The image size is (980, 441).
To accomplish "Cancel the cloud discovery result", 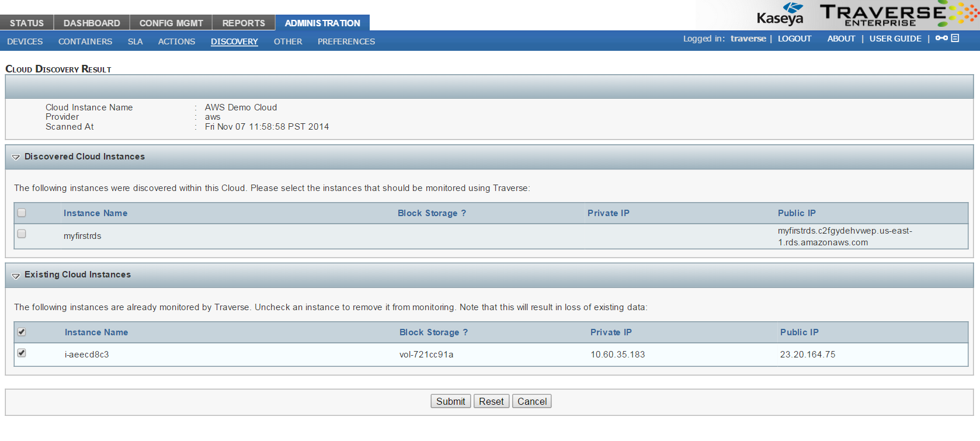I will click(x=531, y=401).
